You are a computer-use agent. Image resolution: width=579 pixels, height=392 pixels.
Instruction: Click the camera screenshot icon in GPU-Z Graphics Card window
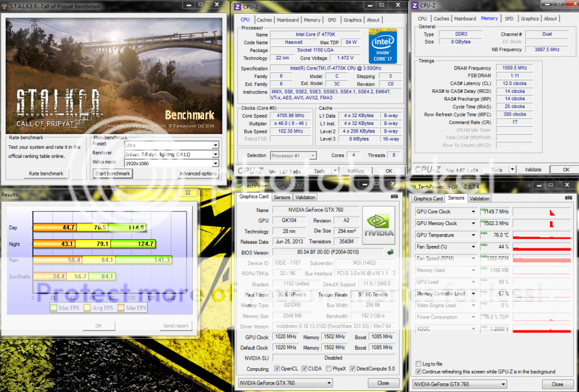tap(394, 197)
